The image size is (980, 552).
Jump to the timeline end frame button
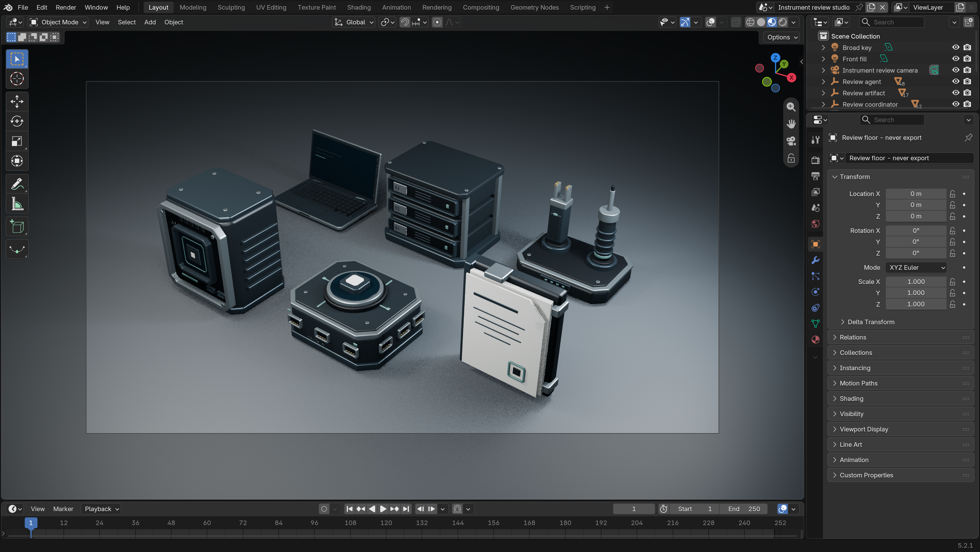(x=406, y=509)
